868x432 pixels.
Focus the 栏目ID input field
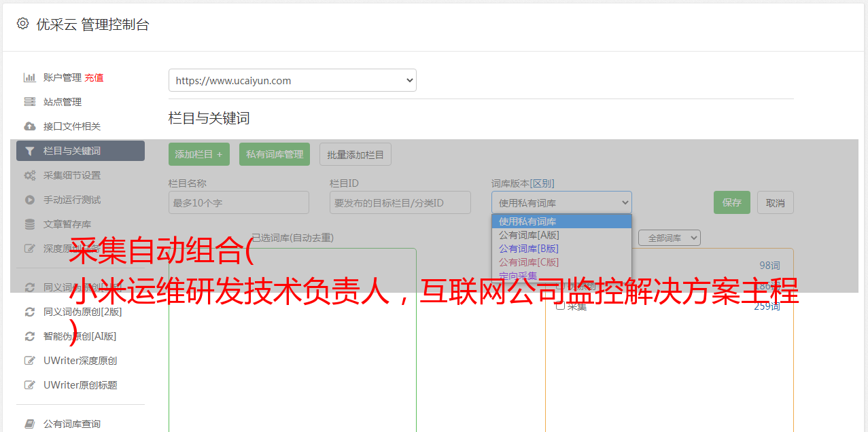pyautogui.click(x=400, y=202)
